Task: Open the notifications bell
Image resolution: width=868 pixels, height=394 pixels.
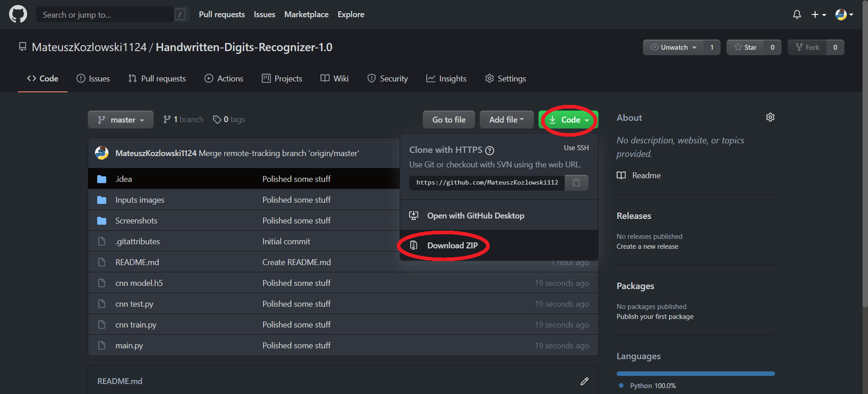Action: [797, 14]
